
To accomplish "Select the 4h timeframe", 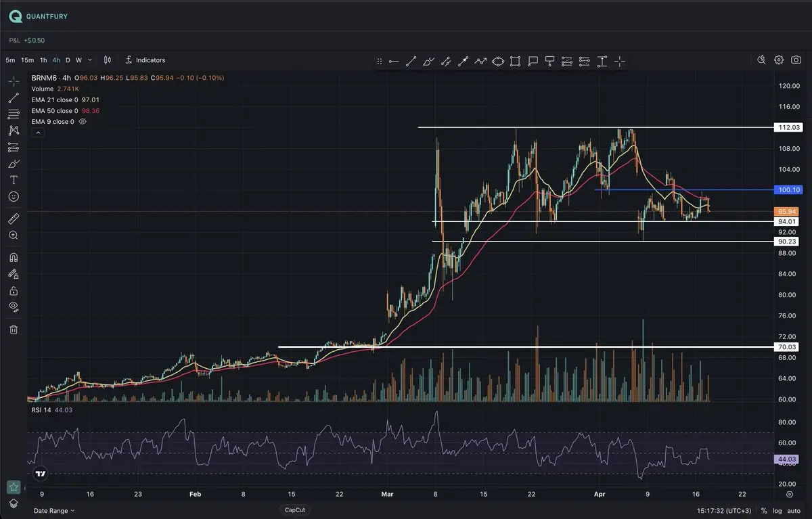I will click(56, 60).
